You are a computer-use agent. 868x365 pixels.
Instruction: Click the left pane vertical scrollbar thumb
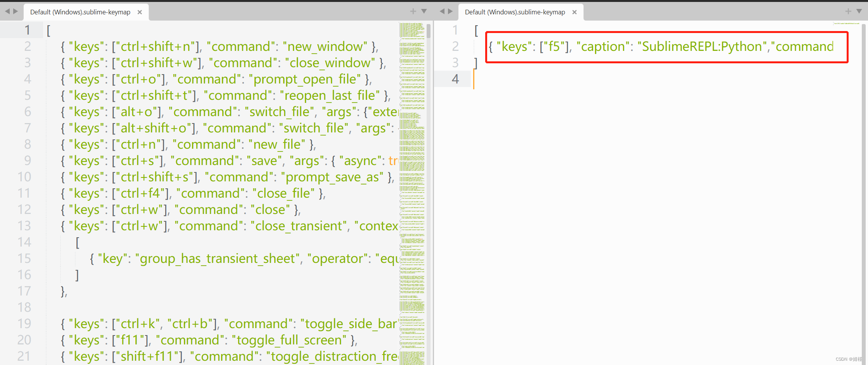(x=429, y=31)
